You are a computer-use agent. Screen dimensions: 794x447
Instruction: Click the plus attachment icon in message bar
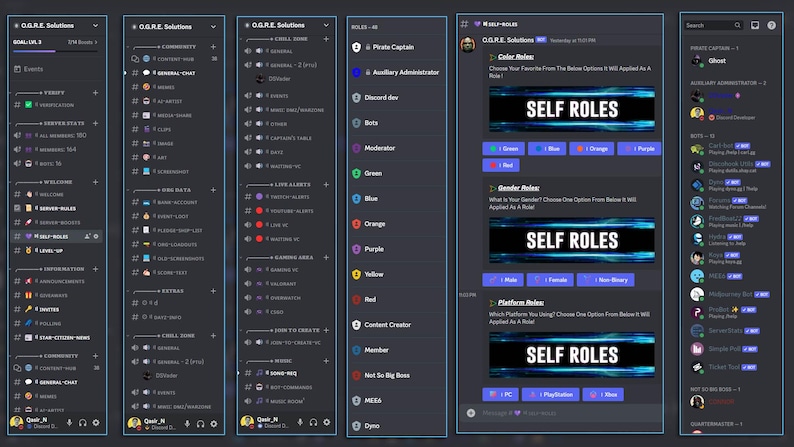click(x=471, y=413)
